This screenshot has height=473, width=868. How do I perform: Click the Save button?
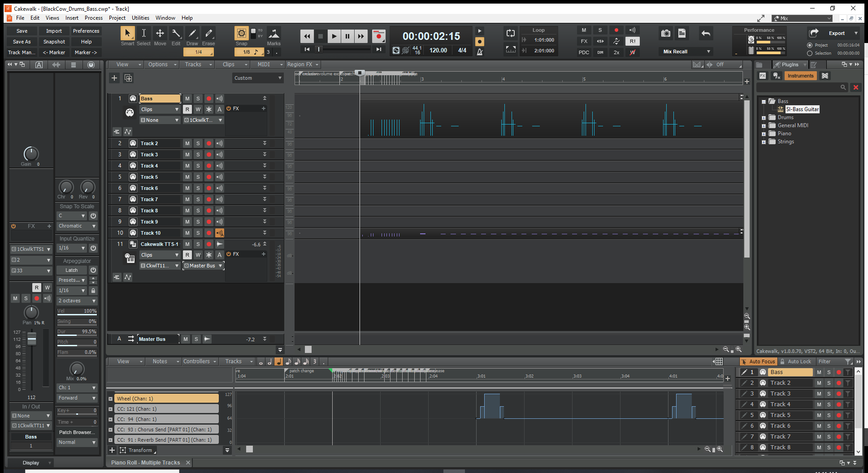(x=22, y=31)
